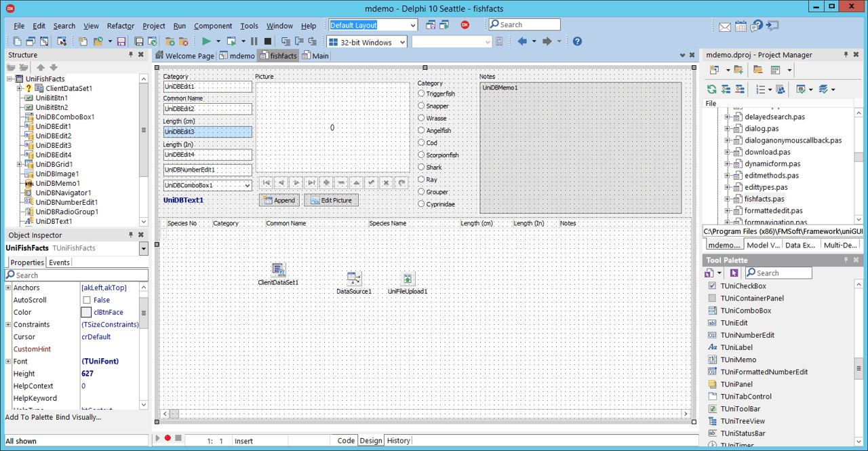Click the Pause debugging toolbar icon

tap(253, 41)
